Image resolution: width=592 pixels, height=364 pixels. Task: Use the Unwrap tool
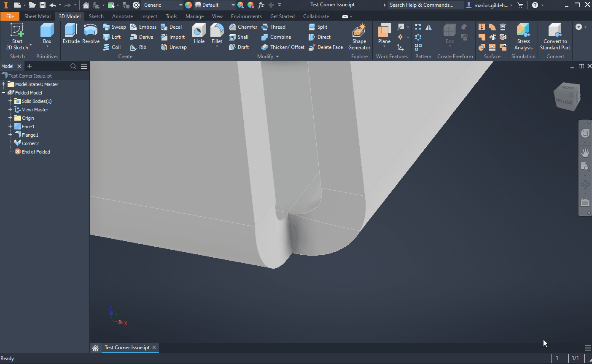click(174, 47)
